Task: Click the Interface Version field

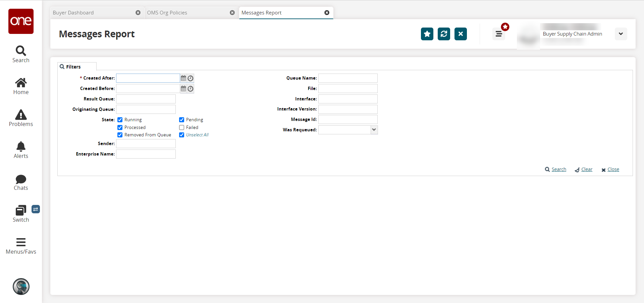Action: (x=348, y=110)
